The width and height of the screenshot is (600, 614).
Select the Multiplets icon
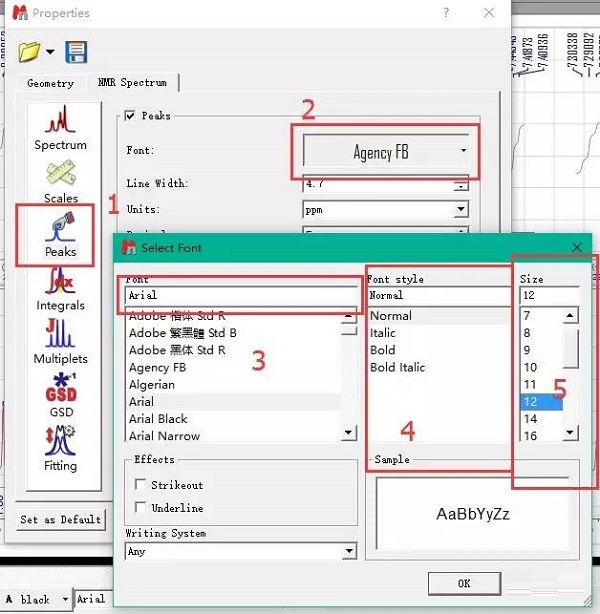point(60,341)
